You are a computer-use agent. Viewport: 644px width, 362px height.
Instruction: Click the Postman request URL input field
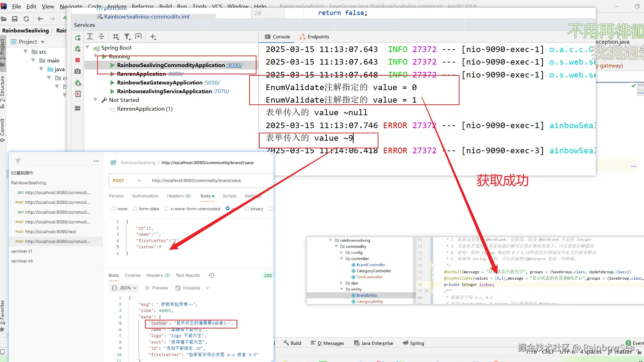point(211,181)
